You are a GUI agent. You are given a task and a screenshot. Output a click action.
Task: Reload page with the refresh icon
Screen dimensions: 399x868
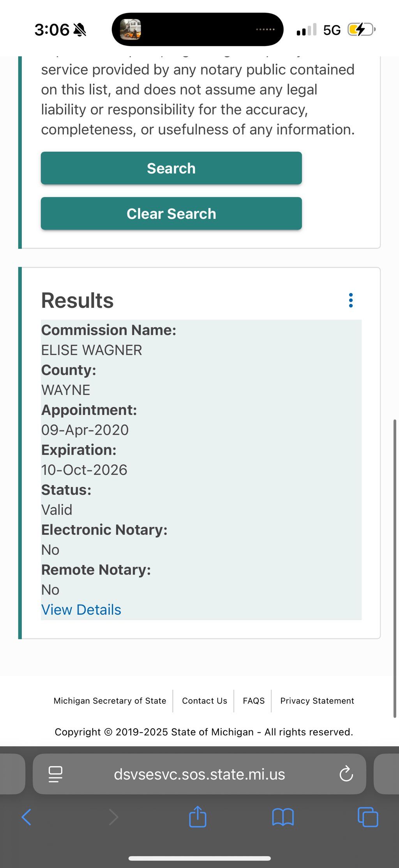[x=346, y=774]
